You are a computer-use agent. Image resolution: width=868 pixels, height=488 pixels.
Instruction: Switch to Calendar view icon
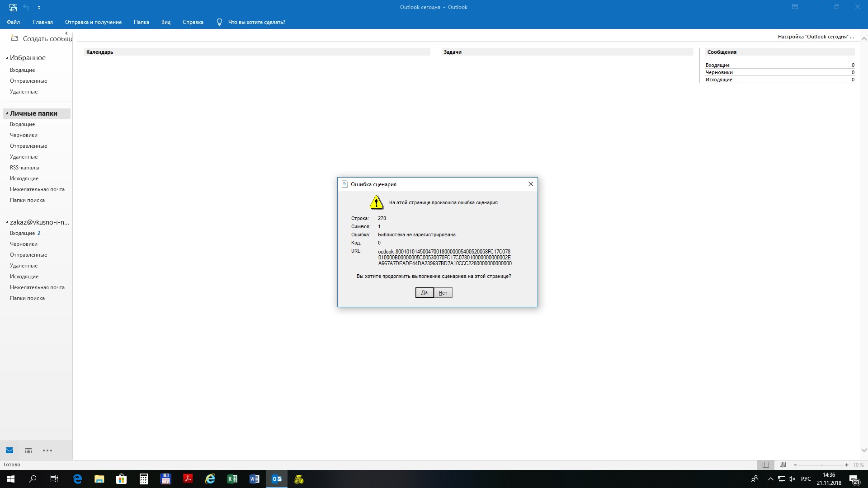tap(28, 450)
